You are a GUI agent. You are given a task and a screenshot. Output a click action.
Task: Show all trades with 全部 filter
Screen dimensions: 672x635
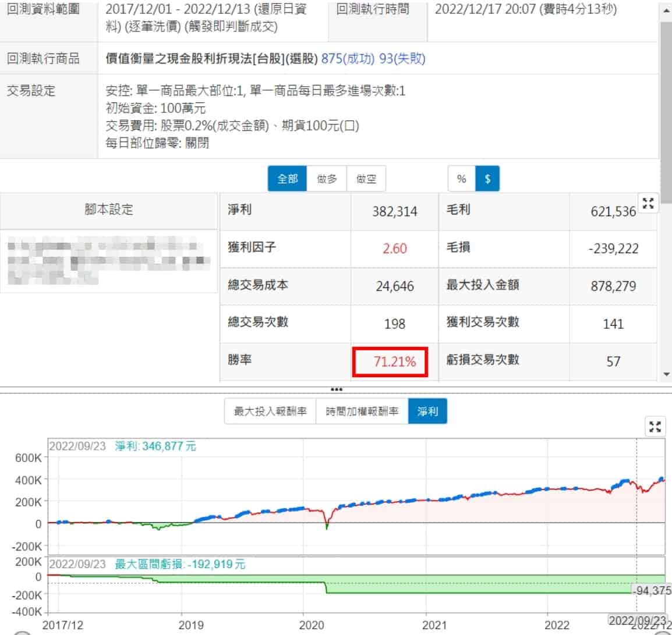pyautogui.click(x=287, y=179)
